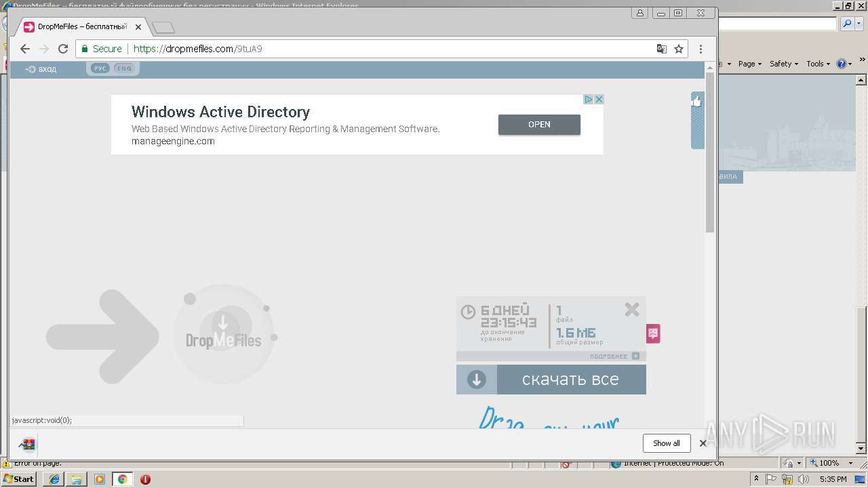Open Windows Media Player taskbar icon

(100, 479)
